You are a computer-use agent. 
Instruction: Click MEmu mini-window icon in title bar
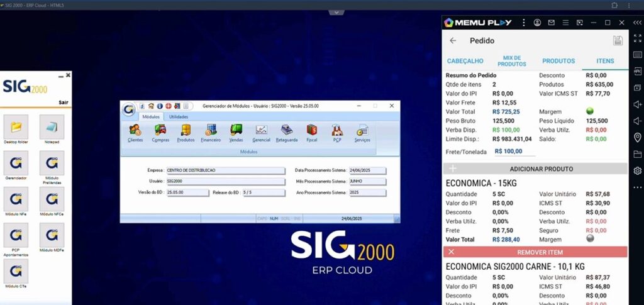579,23
